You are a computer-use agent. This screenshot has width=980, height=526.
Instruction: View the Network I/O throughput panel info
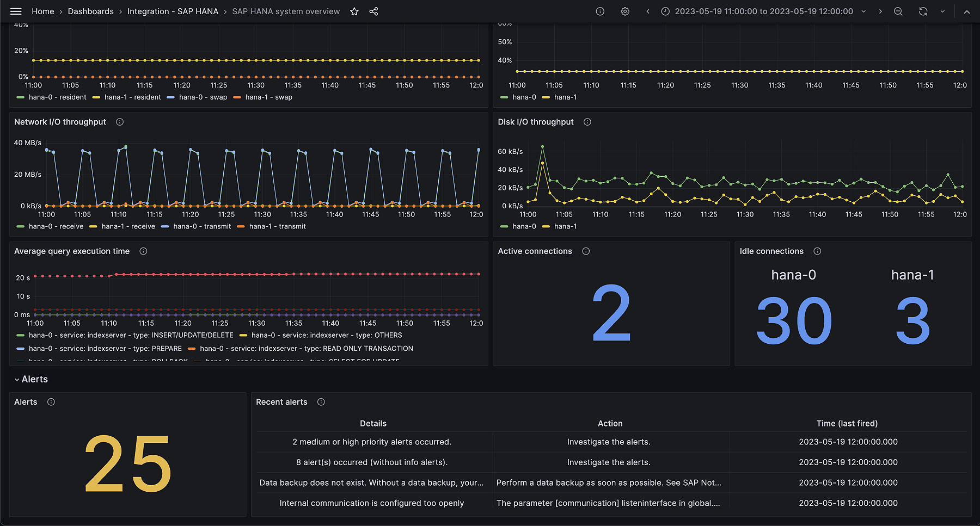[x=119, y=122]
